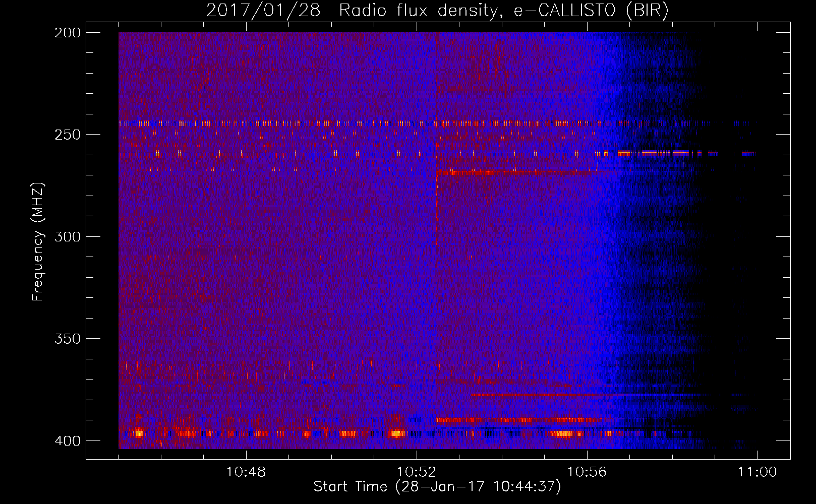The height and width of the screenshot is (504, 816).
Task: Click the 200 frequency tick label
Action: pos(68,33)
